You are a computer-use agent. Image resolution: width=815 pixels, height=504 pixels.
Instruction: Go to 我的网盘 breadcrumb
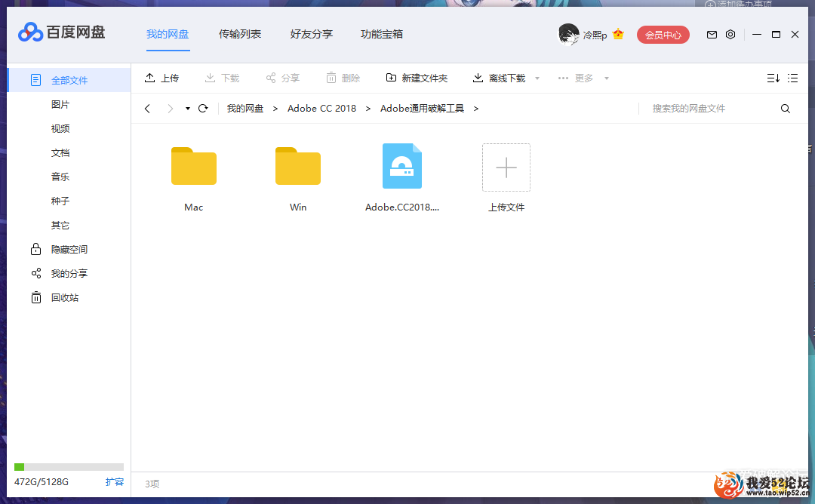[x=244, y=108]
